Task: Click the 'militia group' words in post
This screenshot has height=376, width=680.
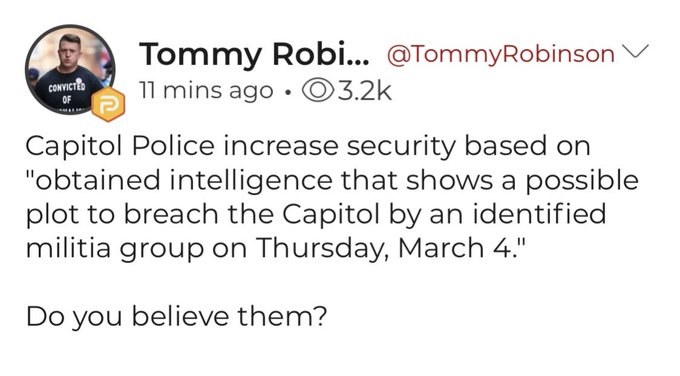Action: pyautogui.click(x=114, y=249)
